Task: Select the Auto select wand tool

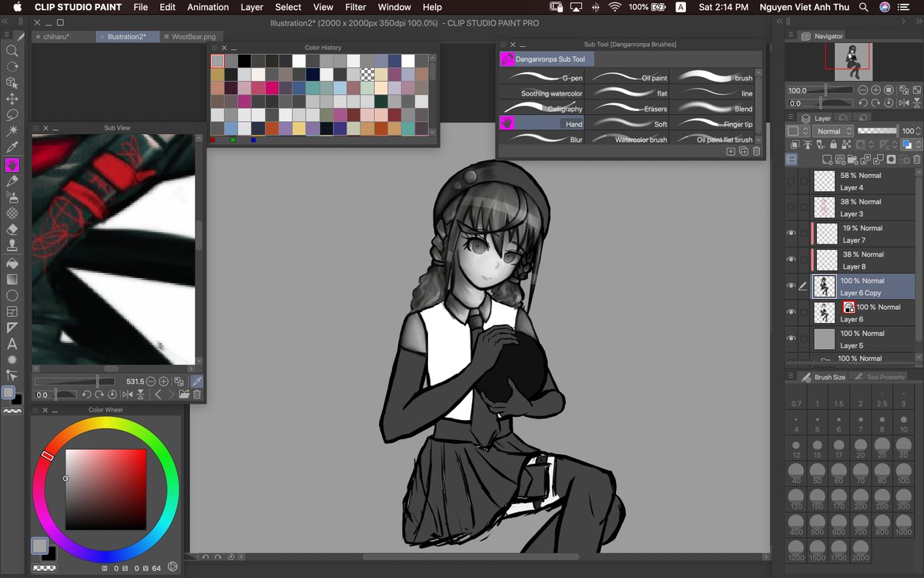Action: (x=12, y=131)
